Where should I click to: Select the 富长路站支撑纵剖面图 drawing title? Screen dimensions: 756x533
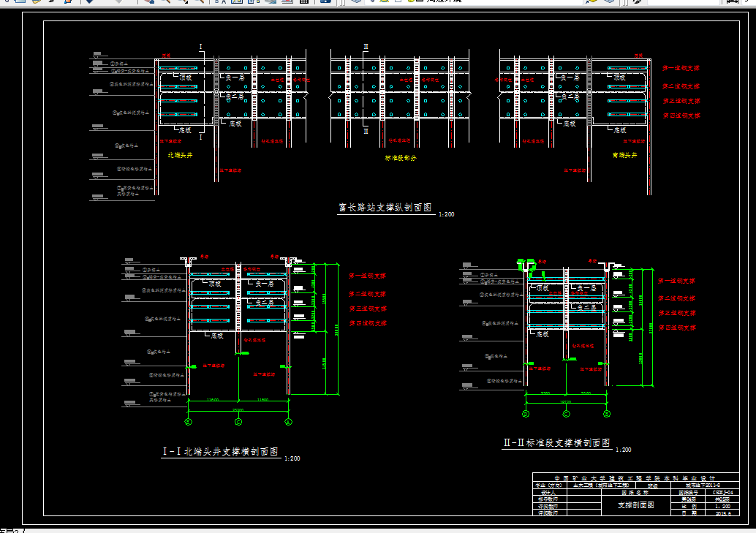[x=385, y=208]
